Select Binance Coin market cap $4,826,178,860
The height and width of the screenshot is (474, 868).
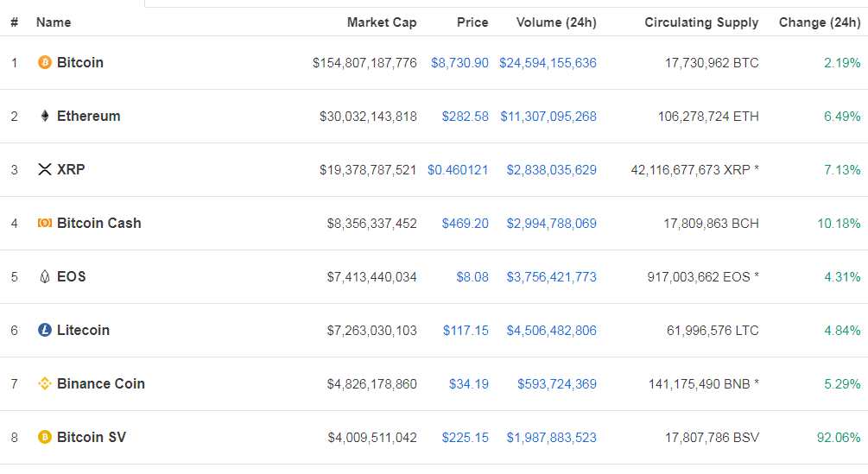(372, 384)
